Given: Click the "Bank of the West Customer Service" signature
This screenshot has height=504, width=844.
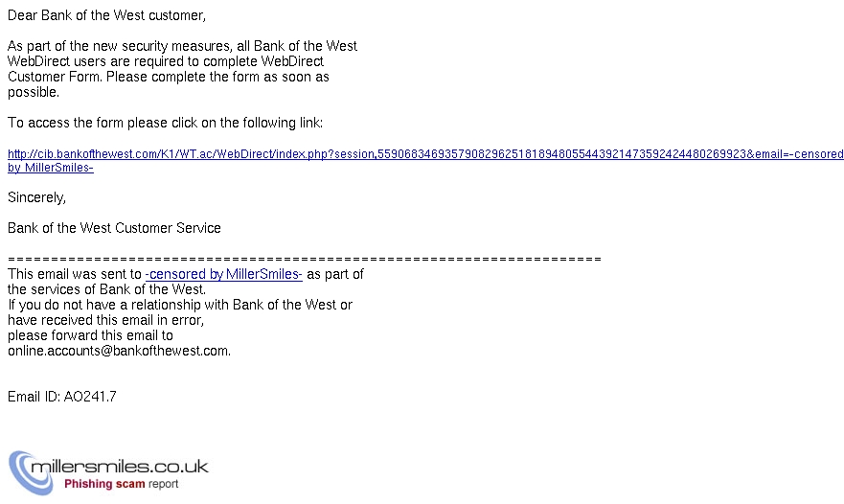Looking at the screenshot, I should tap(114, 228).
